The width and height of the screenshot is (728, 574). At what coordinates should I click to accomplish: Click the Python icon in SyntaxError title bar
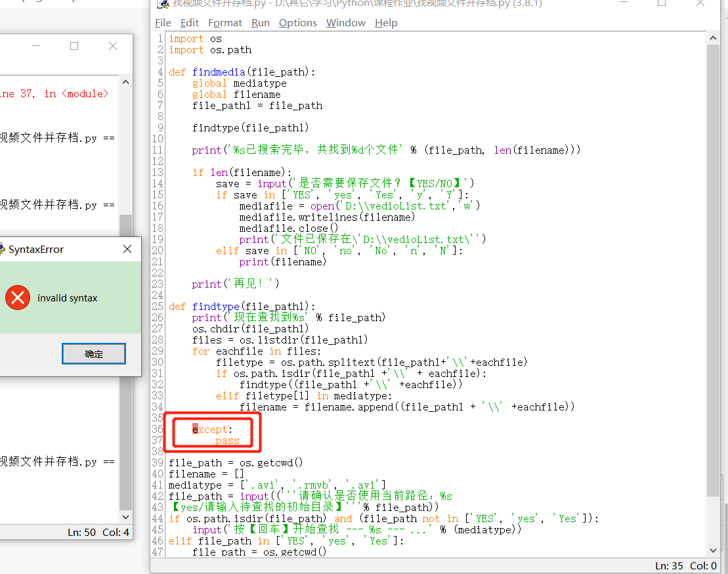(x=2, y=250)
